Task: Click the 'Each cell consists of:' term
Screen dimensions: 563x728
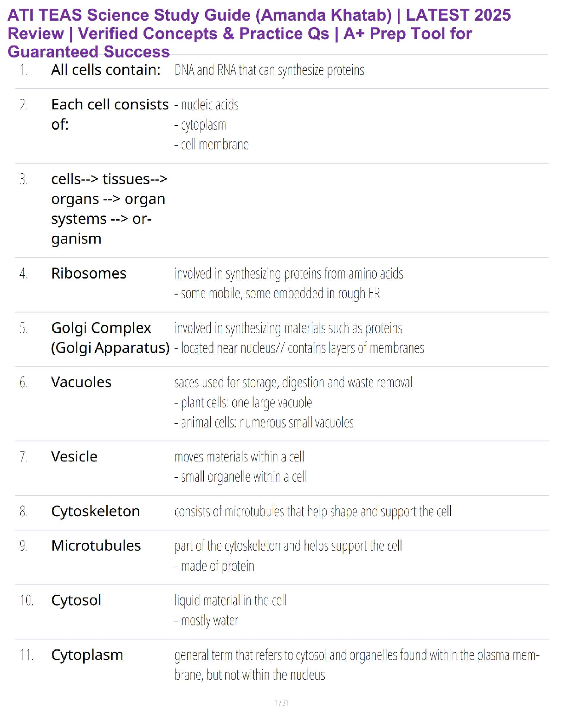Action: click(110, 114)
